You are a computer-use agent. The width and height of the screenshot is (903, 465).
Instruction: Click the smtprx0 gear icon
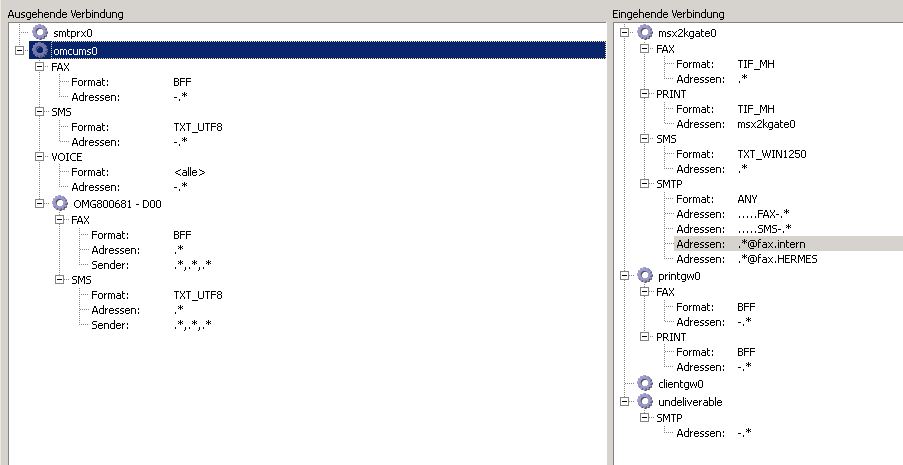pyautogui.click(x=40, y=33)
